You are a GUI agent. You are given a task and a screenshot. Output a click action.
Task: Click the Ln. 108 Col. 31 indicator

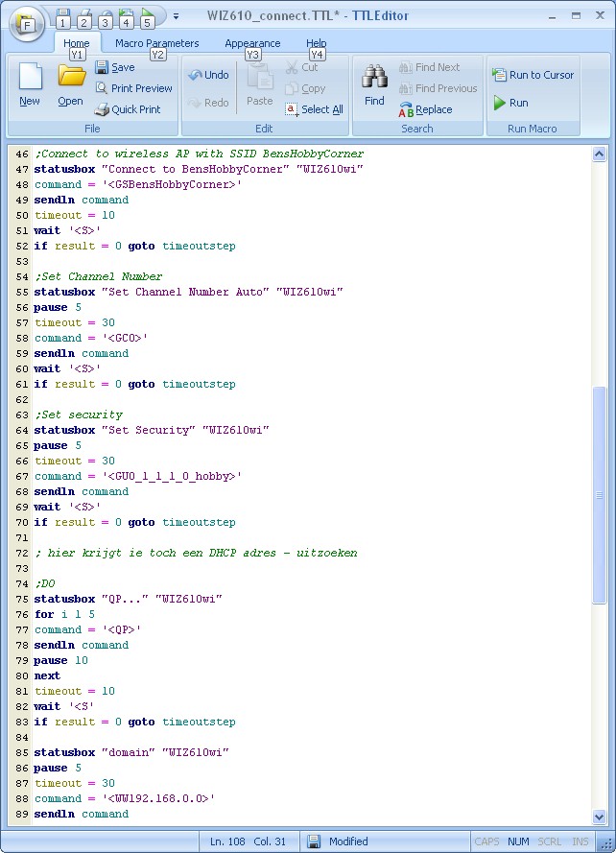(248, 841)
